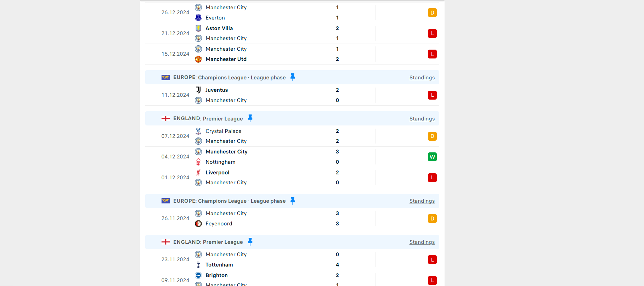Click the green W result badge
Image resolution: width=644 pixels, height=286 pixels.
click(432, 157)
